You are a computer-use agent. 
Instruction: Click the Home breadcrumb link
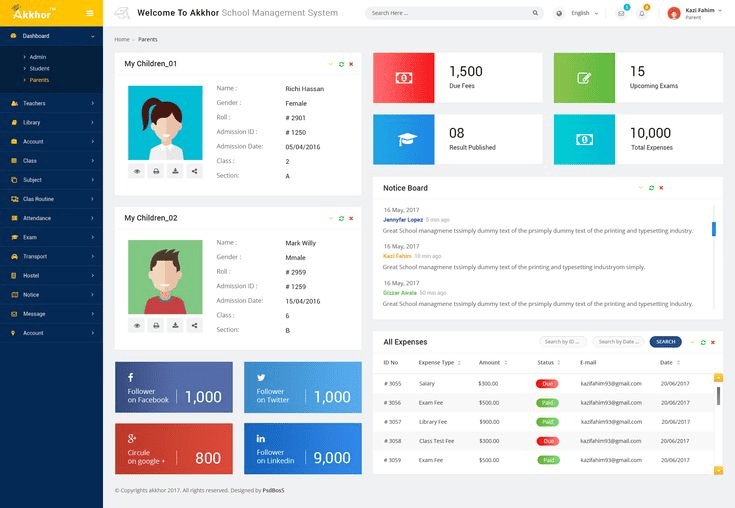[x=122, y=39]
